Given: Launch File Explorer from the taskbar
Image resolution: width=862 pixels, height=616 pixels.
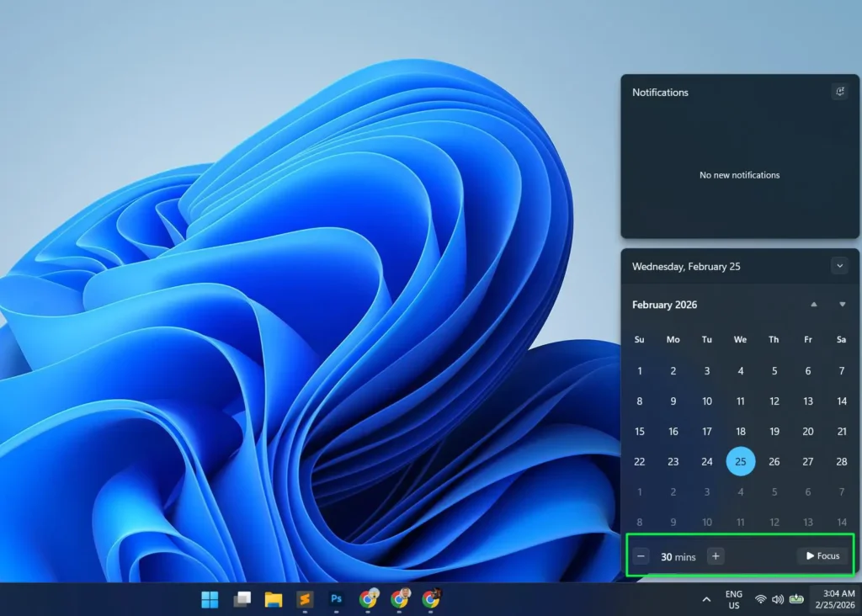Looking at the screenshot, I should pyautogui.click(x=274, y=599).
